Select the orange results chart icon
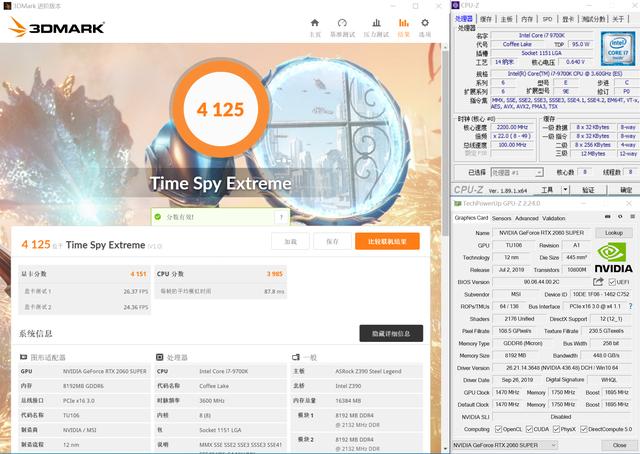The height and width of the screenshot is (454, 640). click(x=403, y=23)
